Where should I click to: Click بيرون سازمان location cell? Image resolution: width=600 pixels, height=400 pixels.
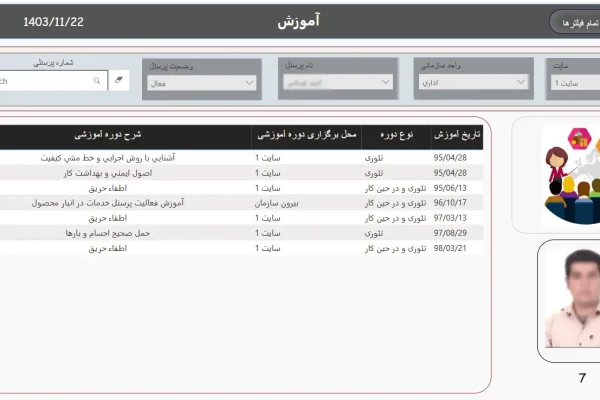(x=277, y=203)
